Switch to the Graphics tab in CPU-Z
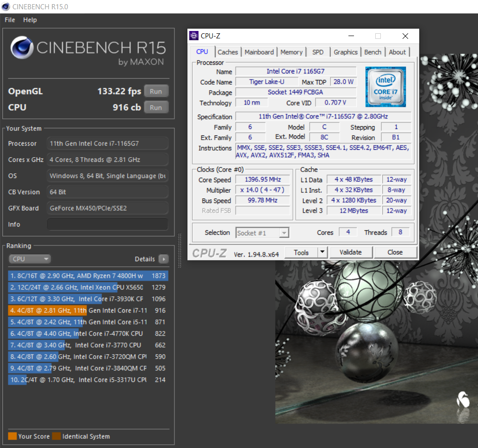This screenshot has width=478, height=448. (x=345, y=52)
